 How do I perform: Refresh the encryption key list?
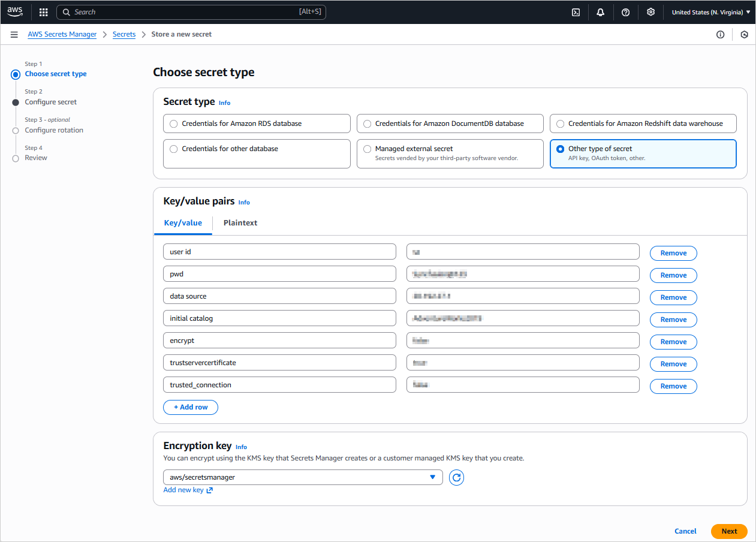456,477
